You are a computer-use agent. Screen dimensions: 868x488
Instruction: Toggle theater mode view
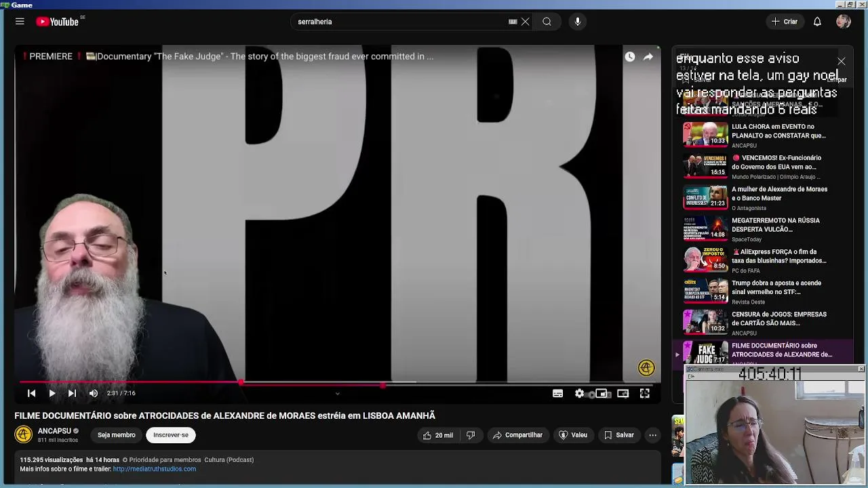coord(623,393)
